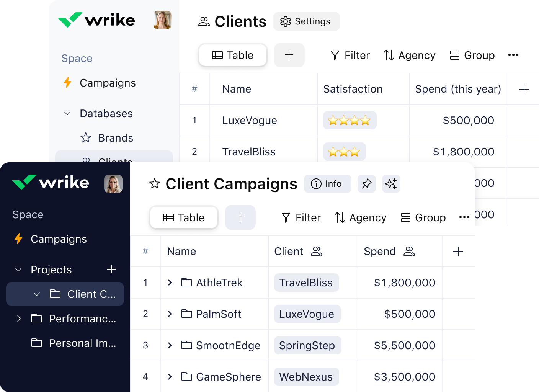Click the Satisfaction column header
Screen dimensions: 539x392
(x=363, y=89)
